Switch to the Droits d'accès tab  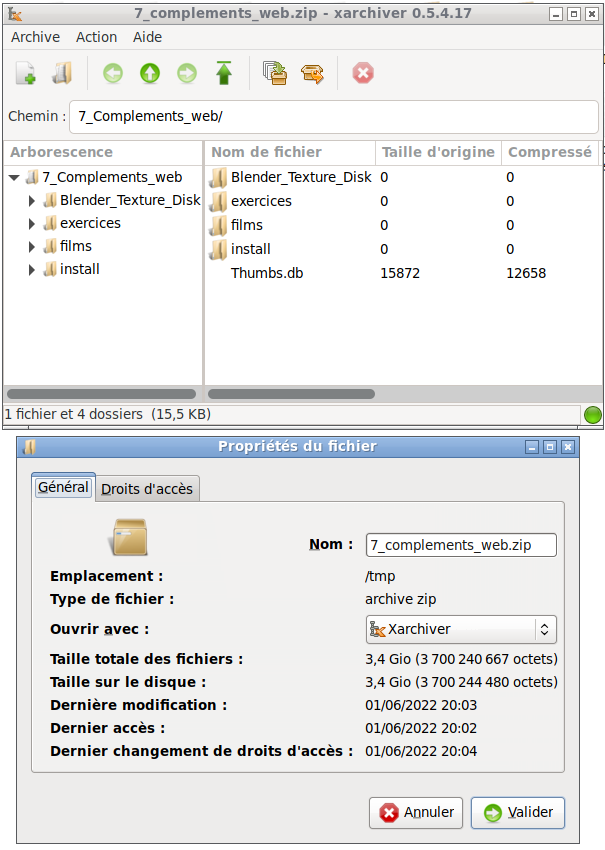[x=147, y=489]
